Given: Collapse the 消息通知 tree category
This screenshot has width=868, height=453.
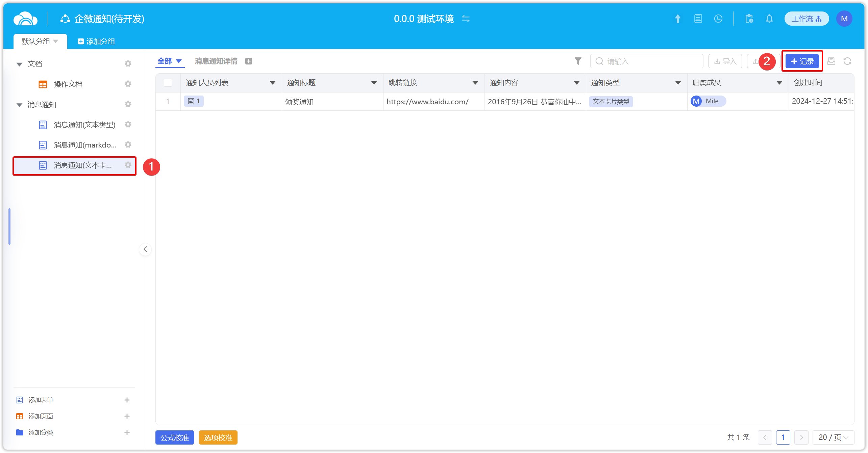Looking at the screenshot, I should (19, 105).
